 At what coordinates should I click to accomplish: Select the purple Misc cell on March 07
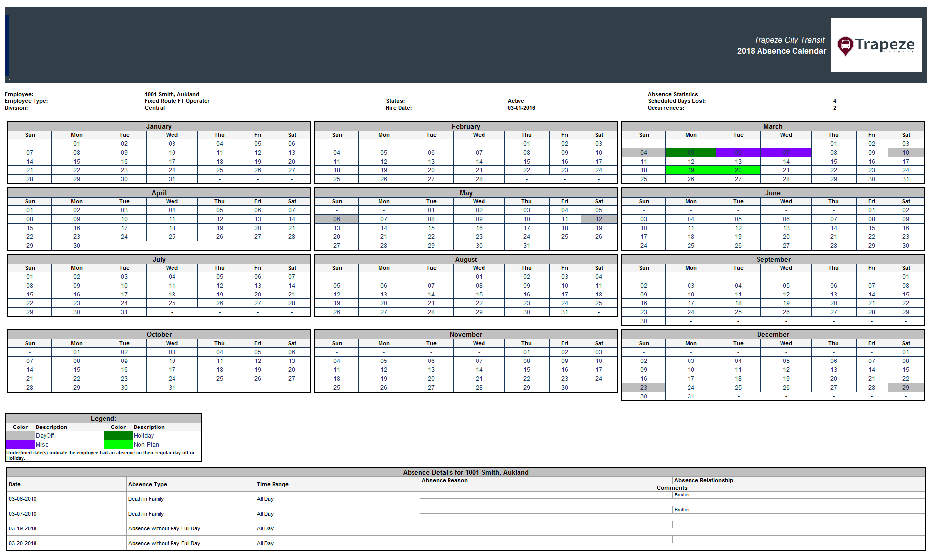tap(786, 152)
